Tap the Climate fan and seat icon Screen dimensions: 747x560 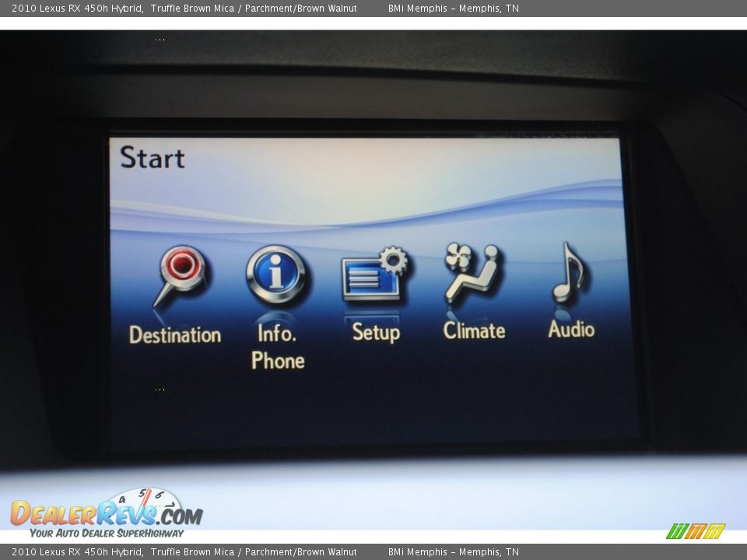pyautogui.click(x=473, y=273)
